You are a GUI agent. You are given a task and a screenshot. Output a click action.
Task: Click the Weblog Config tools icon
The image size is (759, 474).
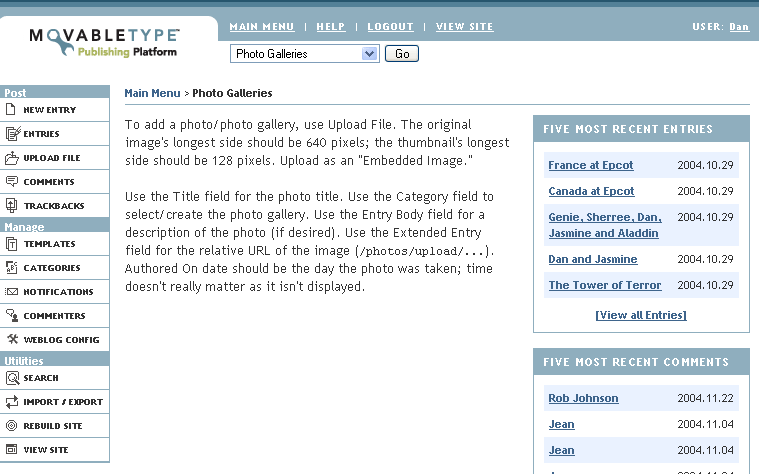(x=13, y=339)
